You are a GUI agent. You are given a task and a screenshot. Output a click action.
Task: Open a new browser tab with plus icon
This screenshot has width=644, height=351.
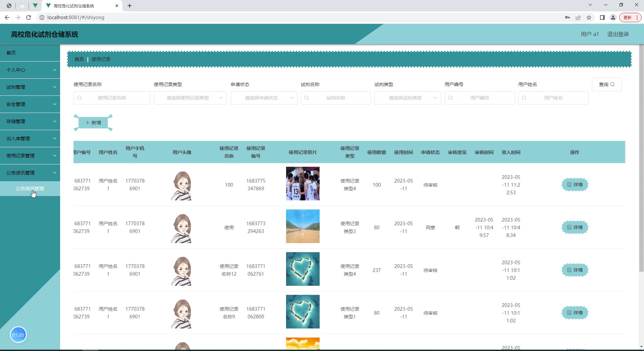(x=130, y=6)
